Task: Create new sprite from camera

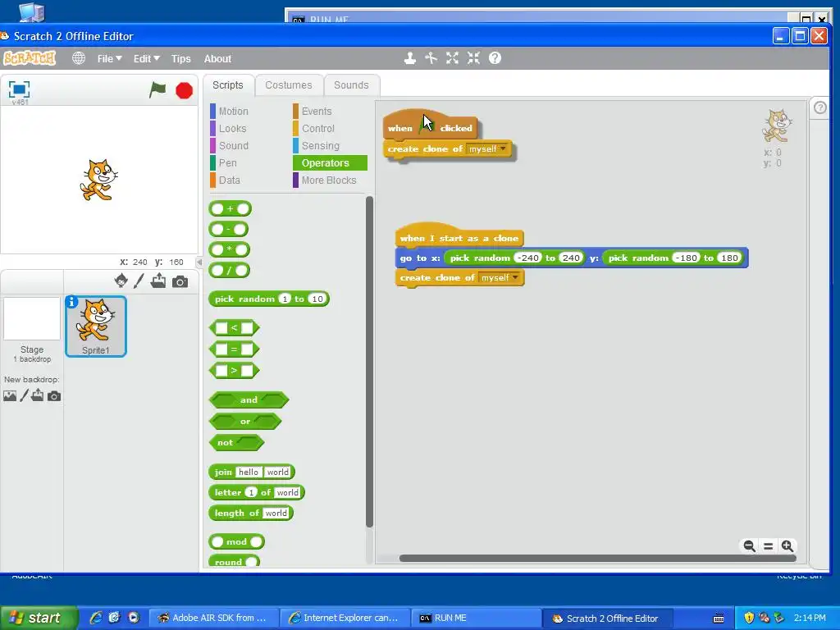Action: click(x=180, y=282)
